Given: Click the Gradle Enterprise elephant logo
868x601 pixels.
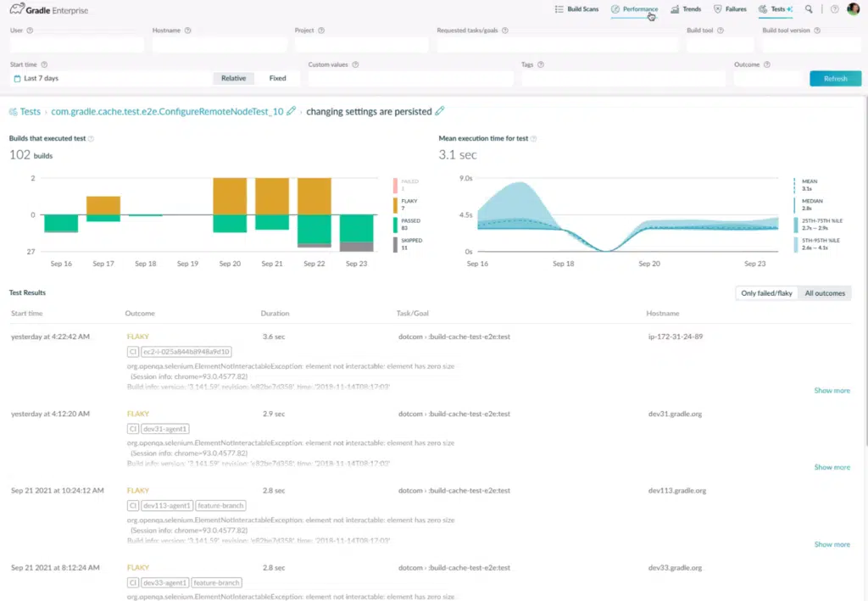Looking at the screenshot, I should point(16,10).
